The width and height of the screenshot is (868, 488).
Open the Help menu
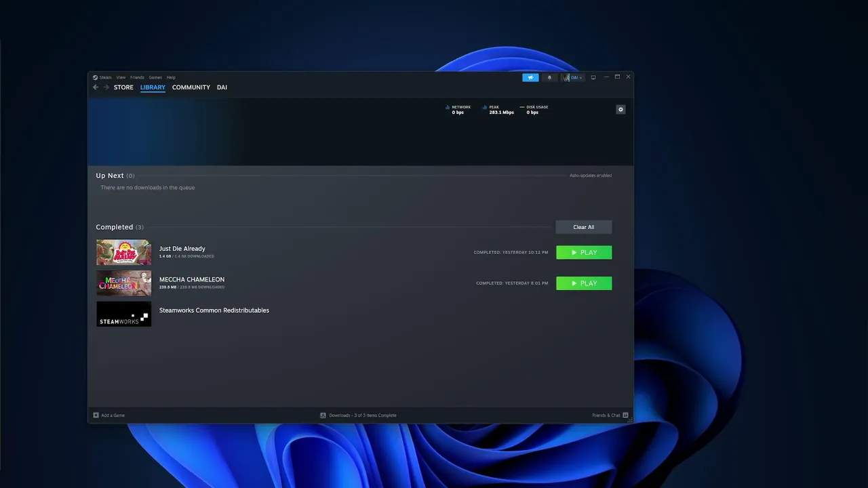tap(171, 77)
